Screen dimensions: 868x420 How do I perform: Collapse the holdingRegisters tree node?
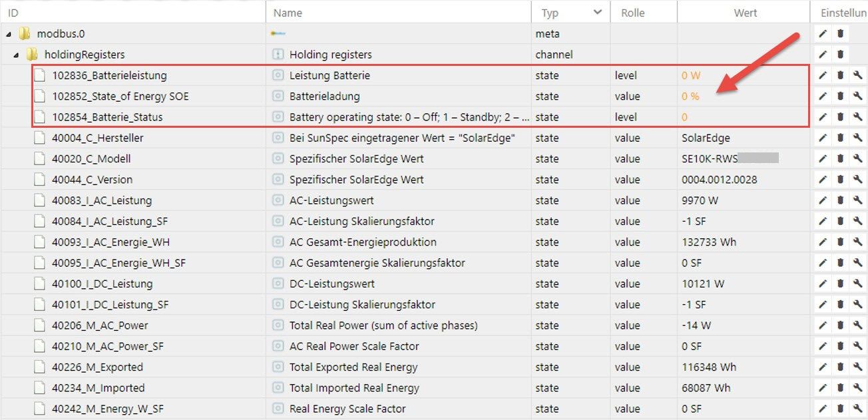tap(16, 55)
